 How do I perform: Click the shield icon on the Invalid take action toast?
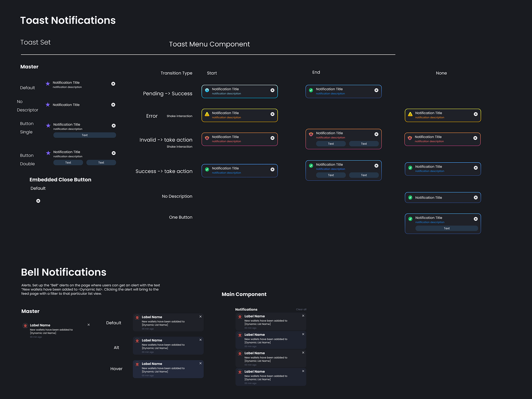coord(207,138)
